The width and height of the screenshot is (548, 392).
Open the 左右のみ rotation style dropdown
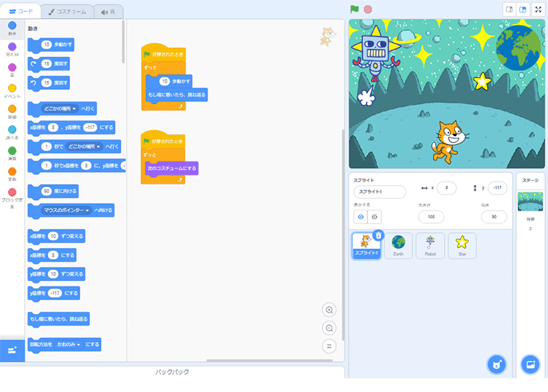coord(69,344)
